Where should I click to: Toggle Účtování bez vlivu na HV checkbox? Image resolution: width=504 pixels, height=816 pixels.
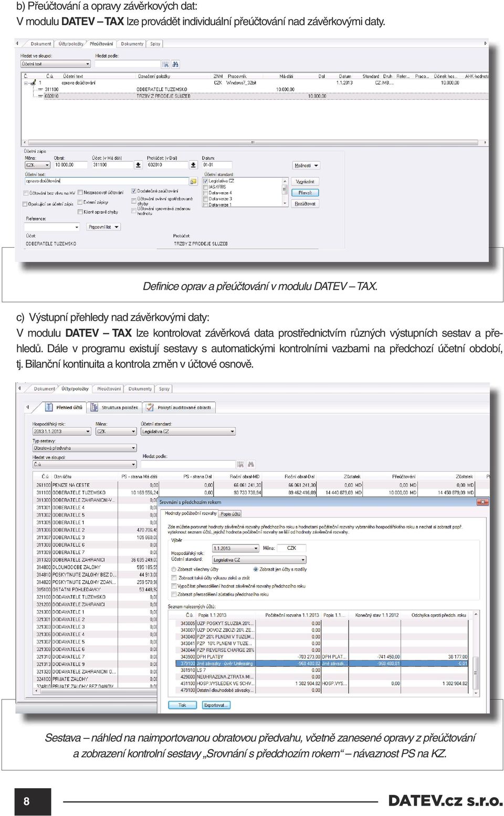coord(25,193)
